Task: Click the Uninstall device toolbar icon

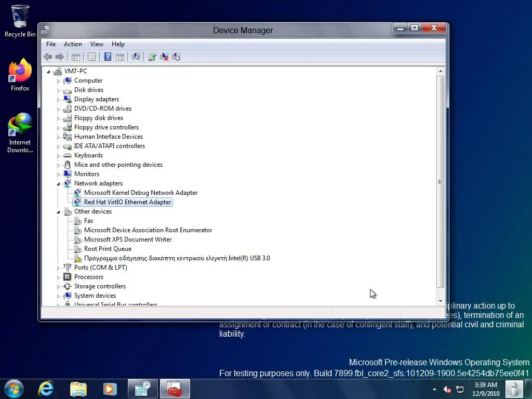Action: tap(164, 57)
